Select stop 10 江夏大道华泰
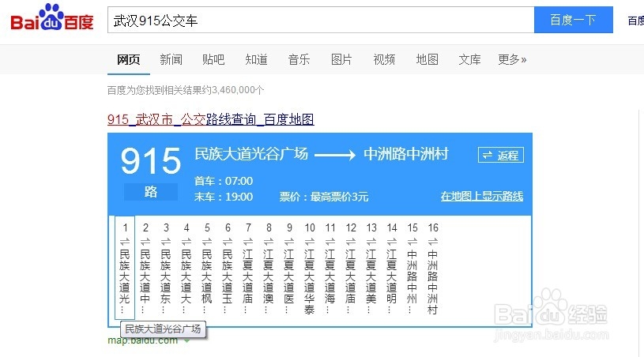The width and height of the screenshot is (644, 357). pyautogui.click(x=310, y=268)
